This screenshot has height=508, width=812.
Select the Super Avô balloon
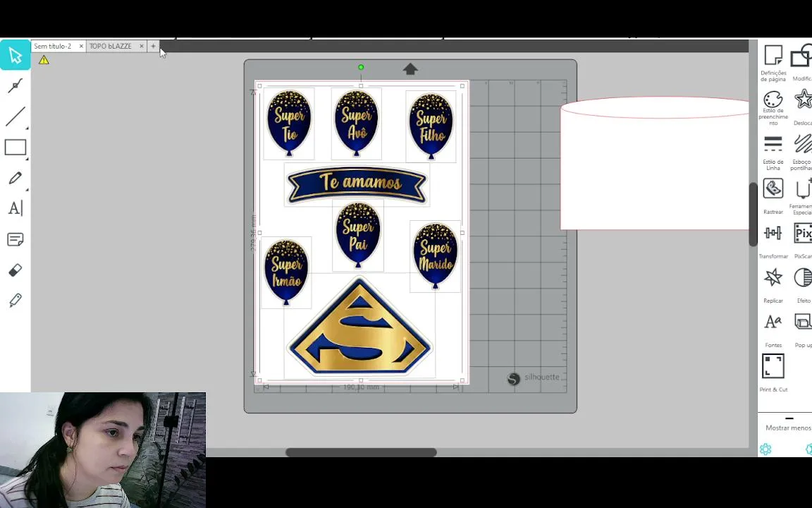click(x=356, y=123)
